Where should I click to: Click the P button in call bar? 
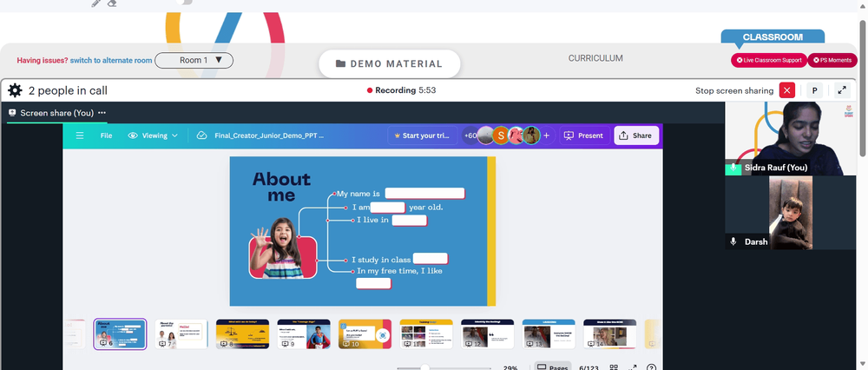pyautogui.click(x=814, y=90)
